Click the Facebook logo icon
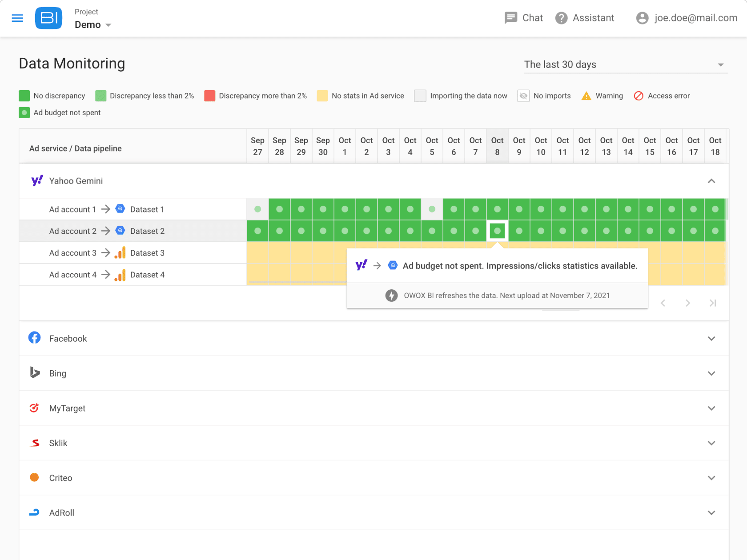The height and width of the screenshot is (560, 747). coord(35,338)
